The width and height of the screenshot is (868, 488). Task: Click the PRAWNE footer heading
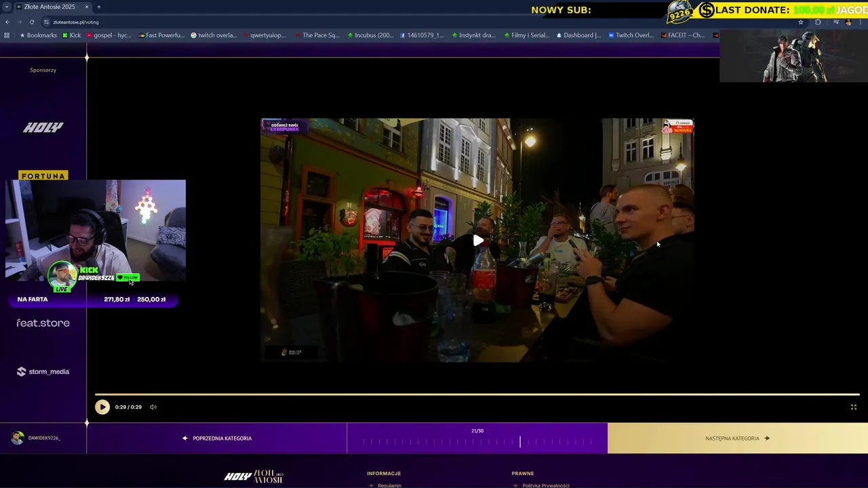pos(523,473)
